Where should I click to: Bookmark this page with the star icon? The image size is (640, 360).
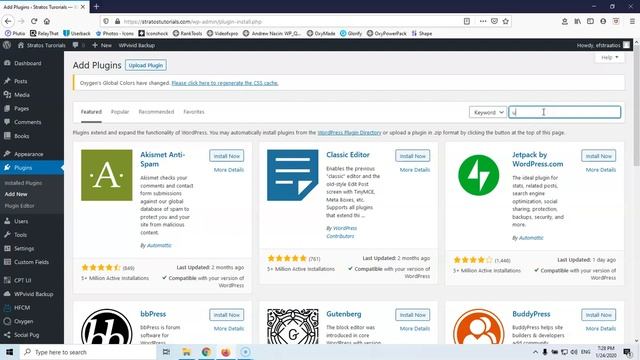(x=506, y=21)
